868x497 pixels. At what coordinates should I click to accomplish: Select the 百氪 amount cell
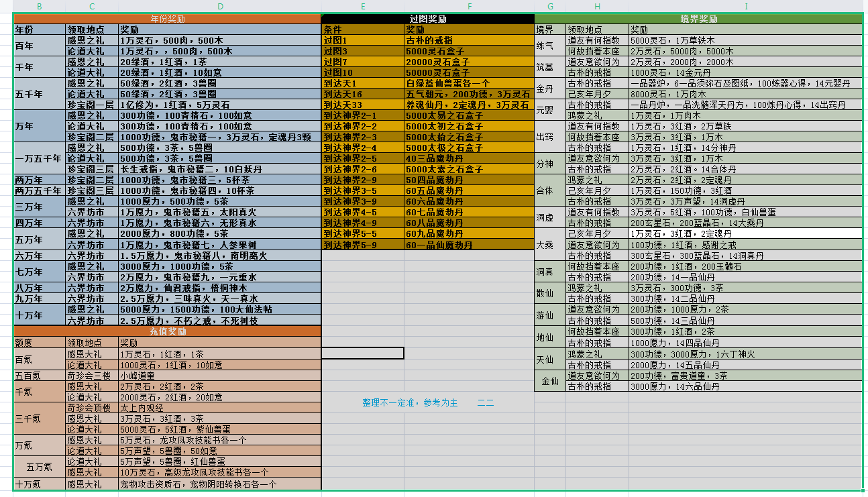(x=40, y=359)
